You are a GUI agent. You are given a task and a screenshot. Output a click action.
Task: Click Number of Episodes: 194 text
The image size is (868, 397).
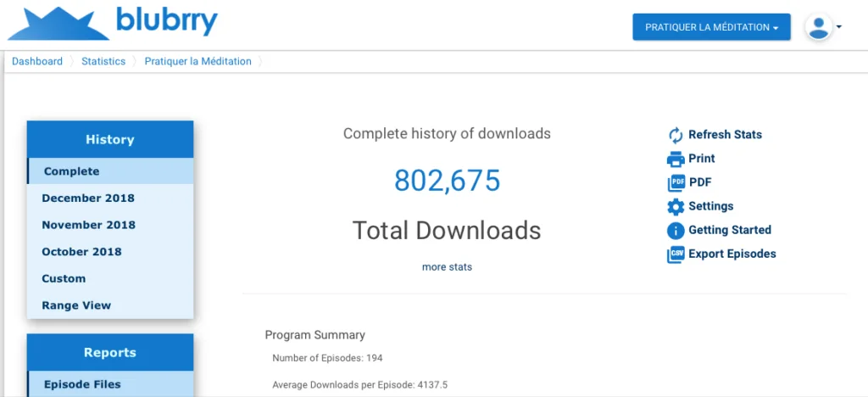click(x=327, y=358)
